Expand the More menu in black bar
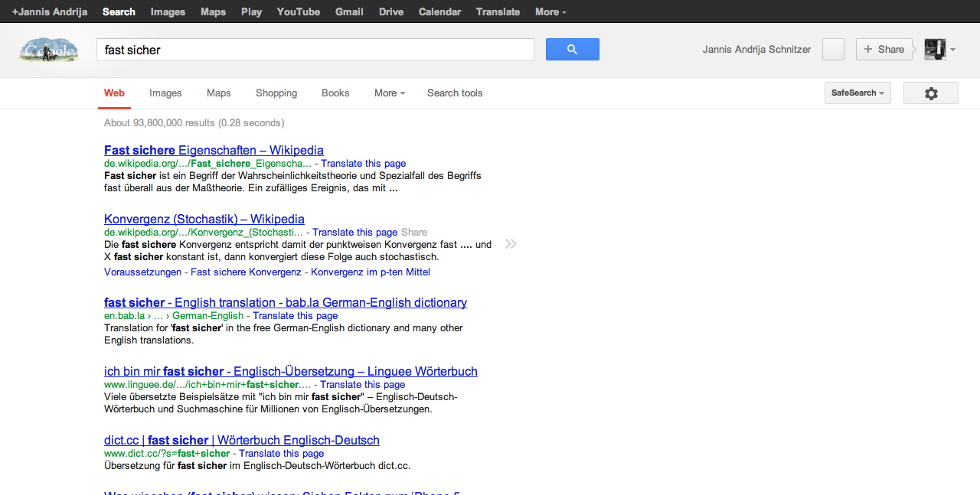 550,11
